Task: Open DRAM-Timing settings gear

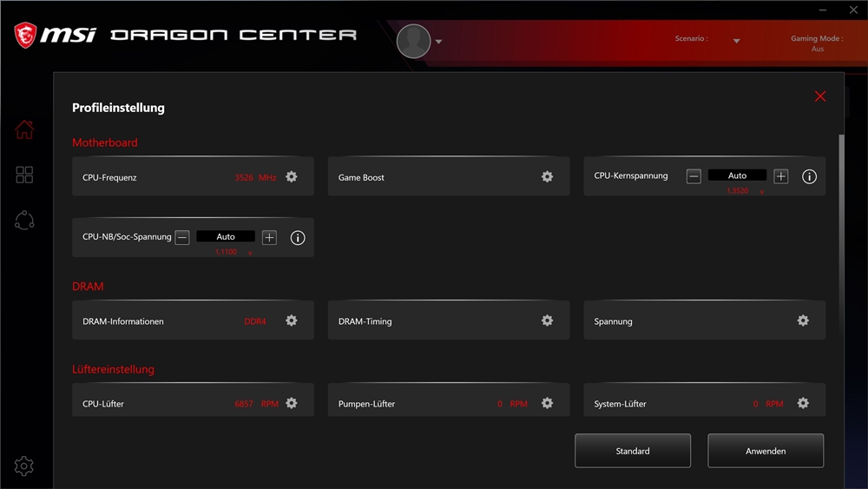Action: tap(548, 320)
